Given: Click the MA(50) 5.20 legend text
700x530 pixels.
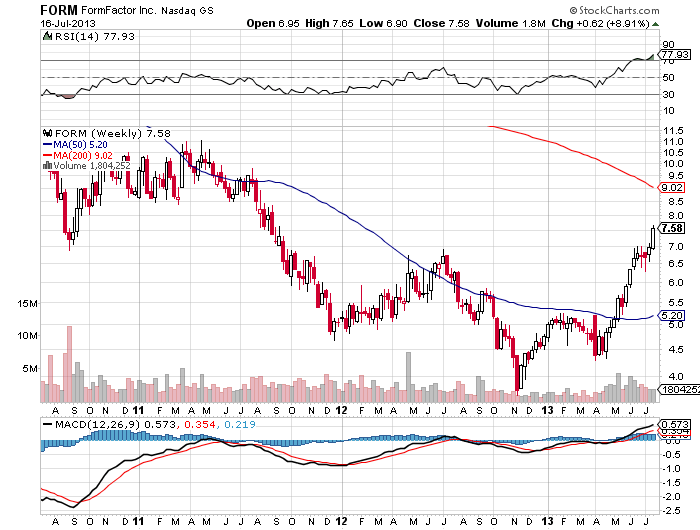Looking at the screenshot, I should [x=80, y=145].
